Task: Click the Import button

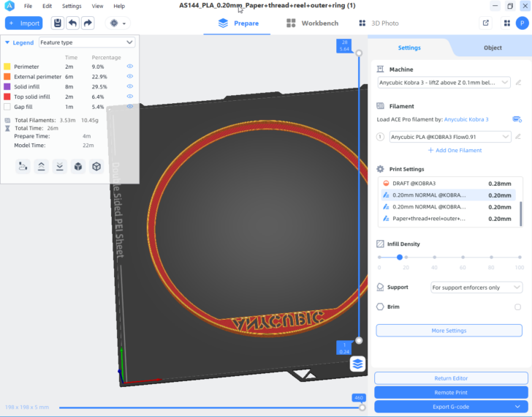Action: click(x=23, y=23)
